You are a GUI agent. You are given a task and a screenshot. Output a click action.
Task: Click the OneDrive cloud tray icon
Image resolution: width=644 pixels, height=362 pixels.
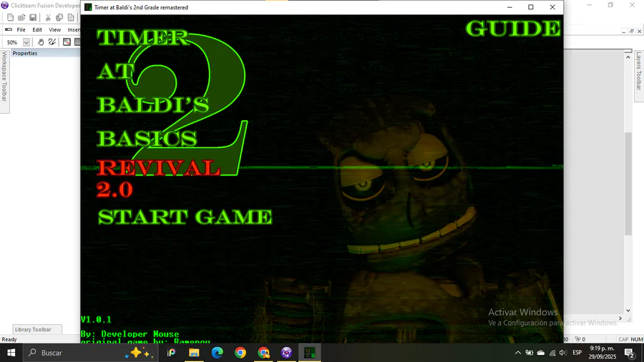541,353
